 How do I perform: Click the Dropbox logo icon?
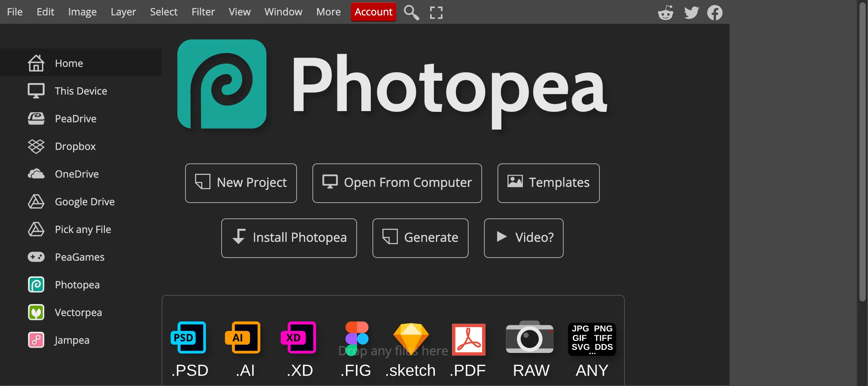click(36, 146)
